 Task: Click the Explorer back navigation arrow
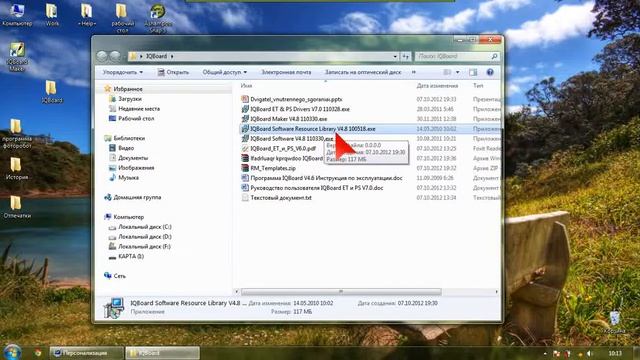click(x=102, y=56)
